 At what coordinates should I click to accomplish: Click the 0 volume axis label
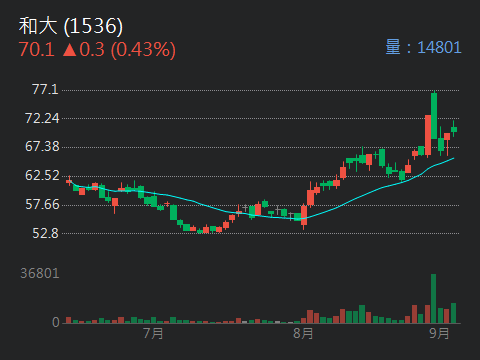[x=56, y=322]
